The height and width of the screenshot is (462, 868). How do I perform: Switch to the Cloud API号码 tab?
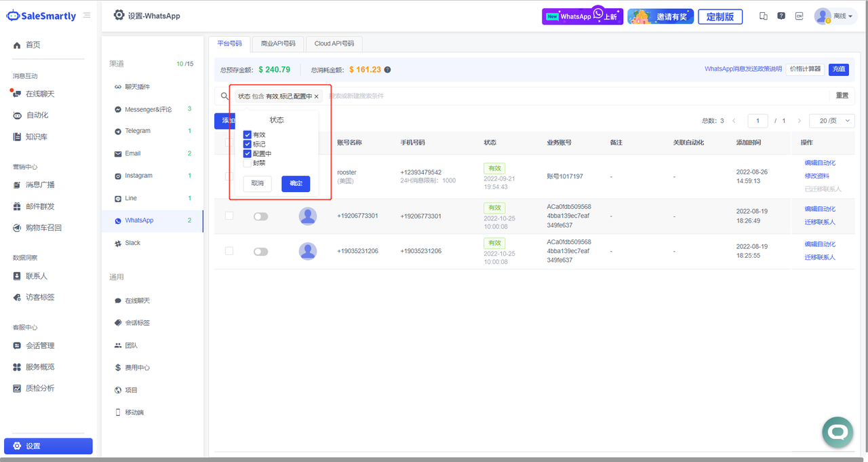click(334, 43)
